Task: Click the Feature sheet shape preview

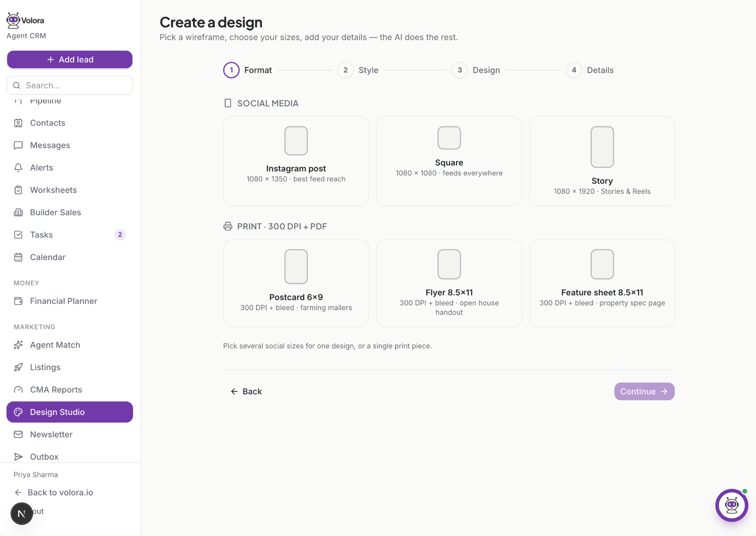Action: (x=602, y=264)
